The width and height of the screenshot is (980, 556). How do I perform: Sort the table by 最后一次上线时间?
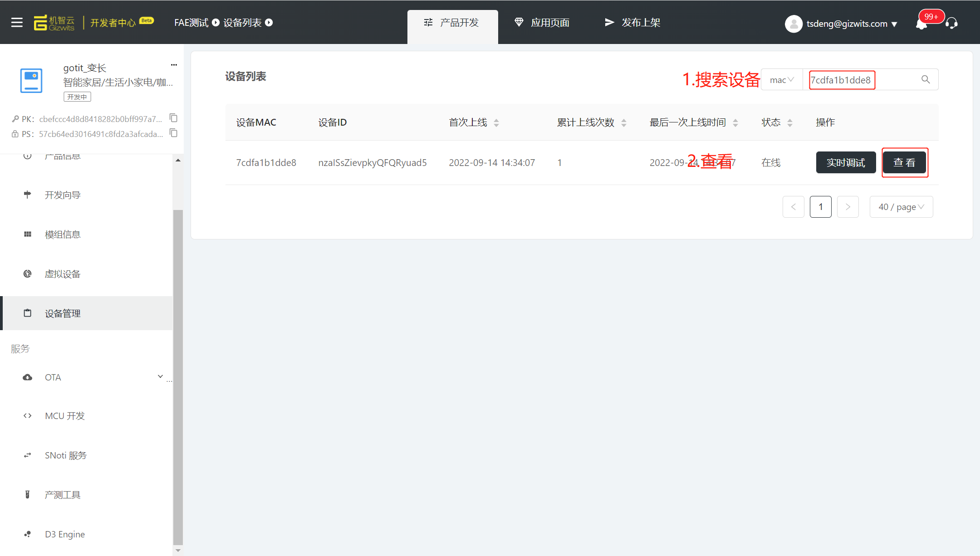point(735,122)
